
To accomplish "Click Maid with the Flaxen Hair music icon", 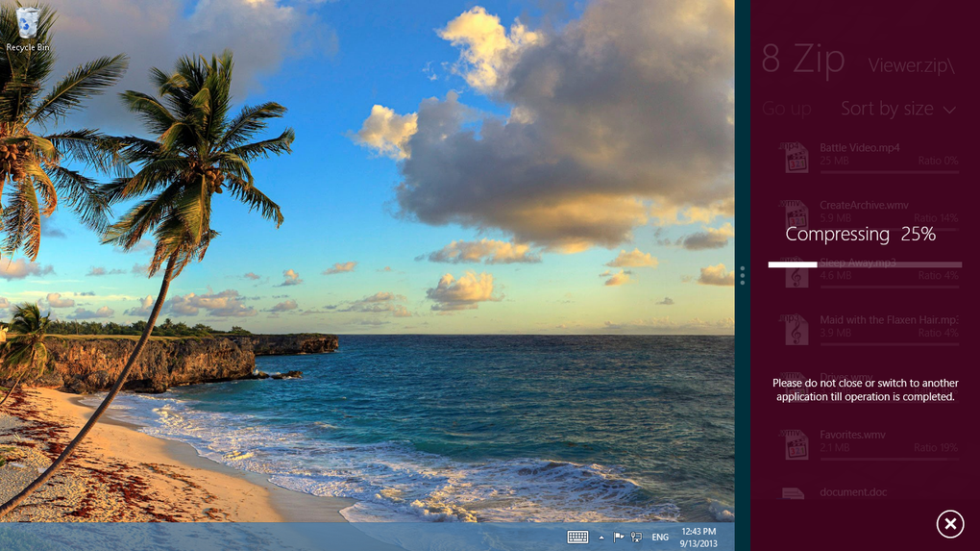I will [x=795, y=329].
